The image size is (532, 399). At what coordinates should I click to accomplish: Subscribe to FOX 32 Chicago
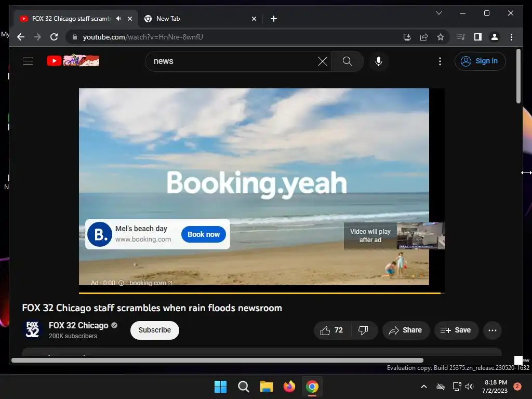tap(155, 330)
